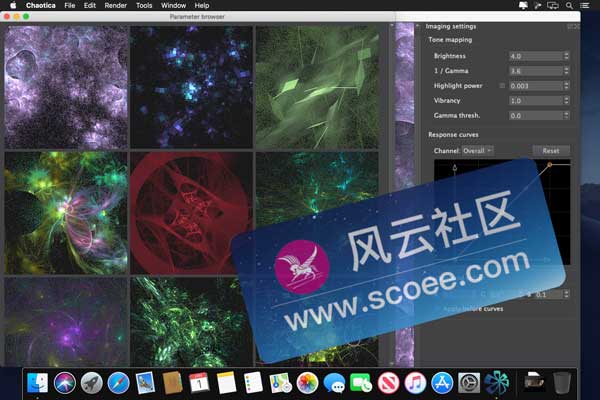
Task: Open the Tools menu
Action: (x=144, y=6)
